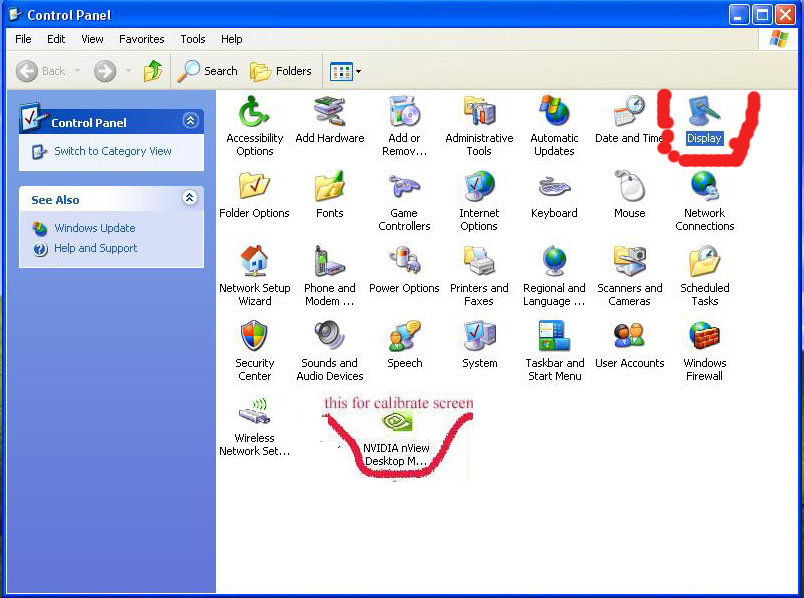Open Accessibility Options applet
This screenshot has height=598, width=804.
pos(254,112)
